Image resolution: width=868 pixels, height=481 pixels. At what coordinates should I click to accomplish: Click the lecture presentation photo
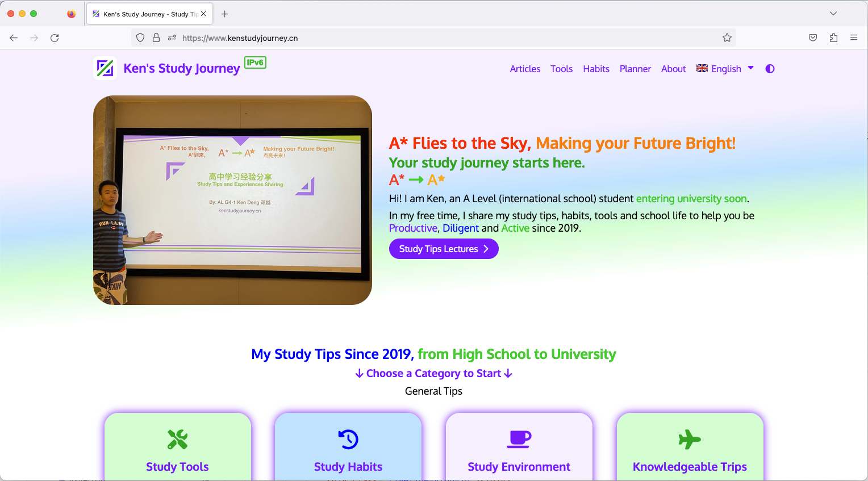click(x=232, y=200)
